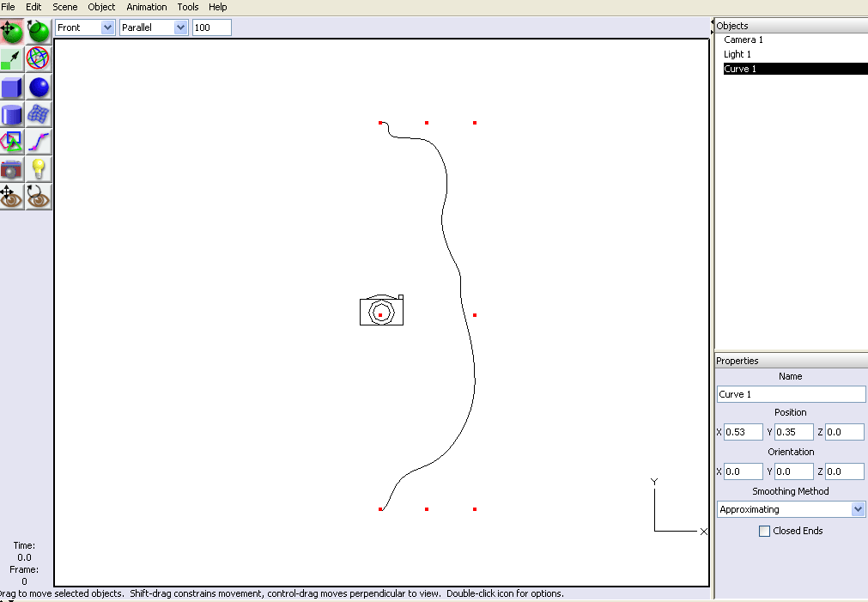
Task: Click the curve Name text field
Action: pos(791,394)
